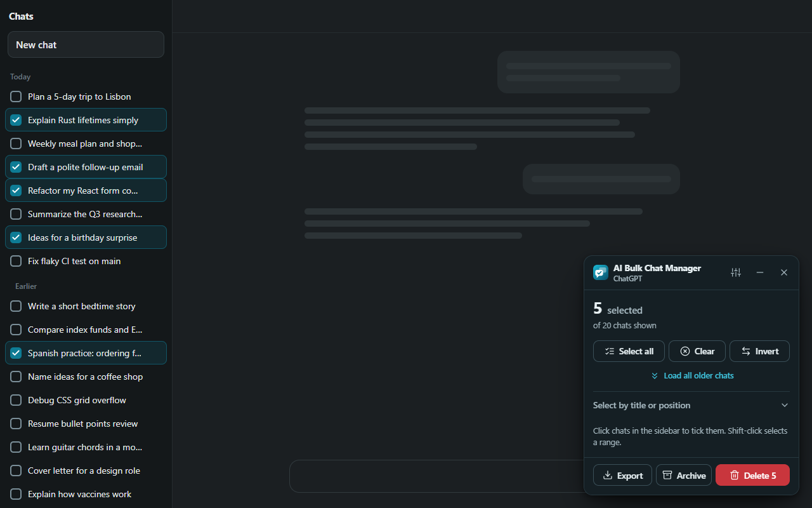Click the message input box at the bottom
812x508 pixels.
click(436, 476)
